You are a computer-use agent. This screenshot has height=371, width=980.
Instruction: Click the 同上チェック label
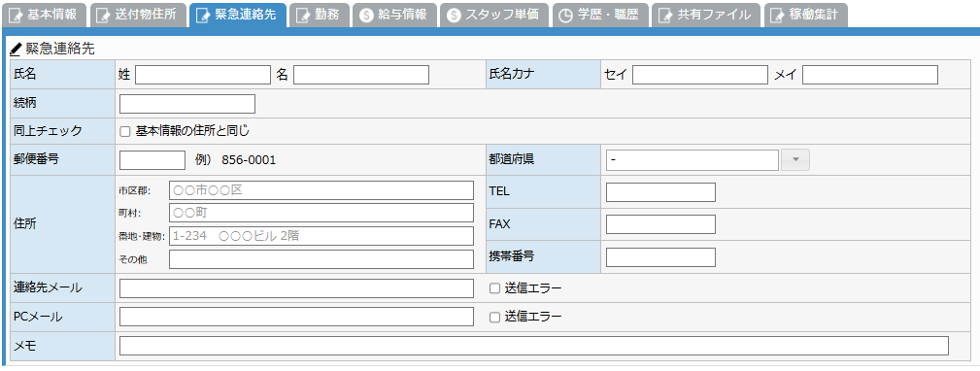point(48,131)
